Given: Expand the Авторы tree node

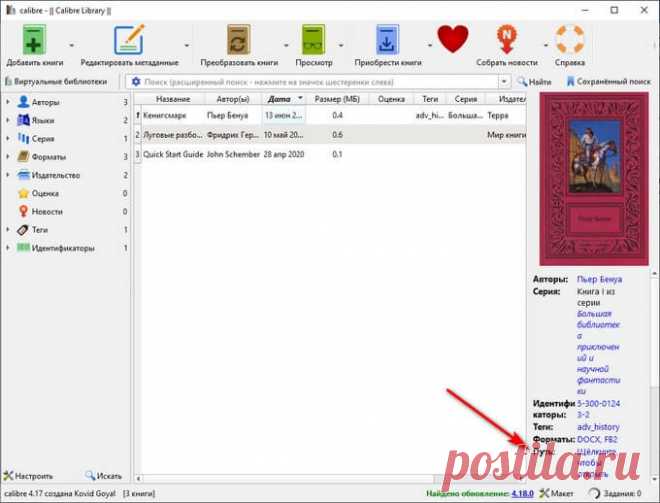Looking at the screenshot, I should click(x=8, y=102).
